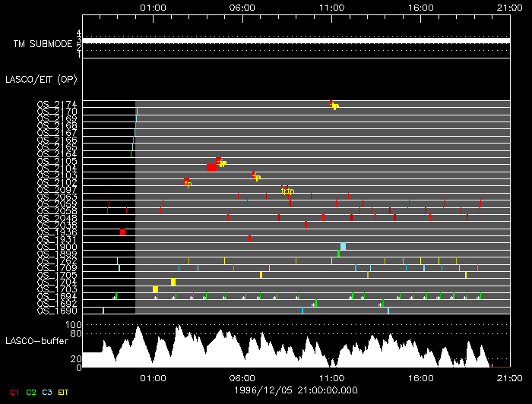This screenshot has height=404, width=532.
Task: Click the cyan C3 legend entry
Action: [49, 393]
